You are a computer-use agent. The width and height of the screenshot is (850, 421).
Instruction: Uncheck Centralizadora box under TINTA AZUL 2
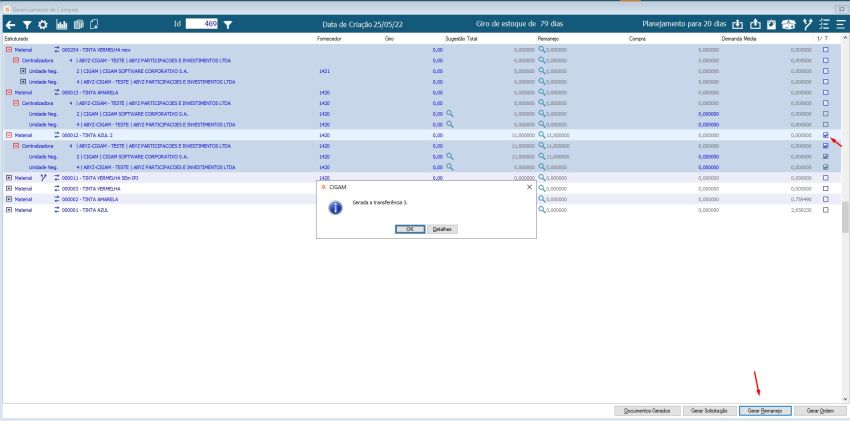826,146
